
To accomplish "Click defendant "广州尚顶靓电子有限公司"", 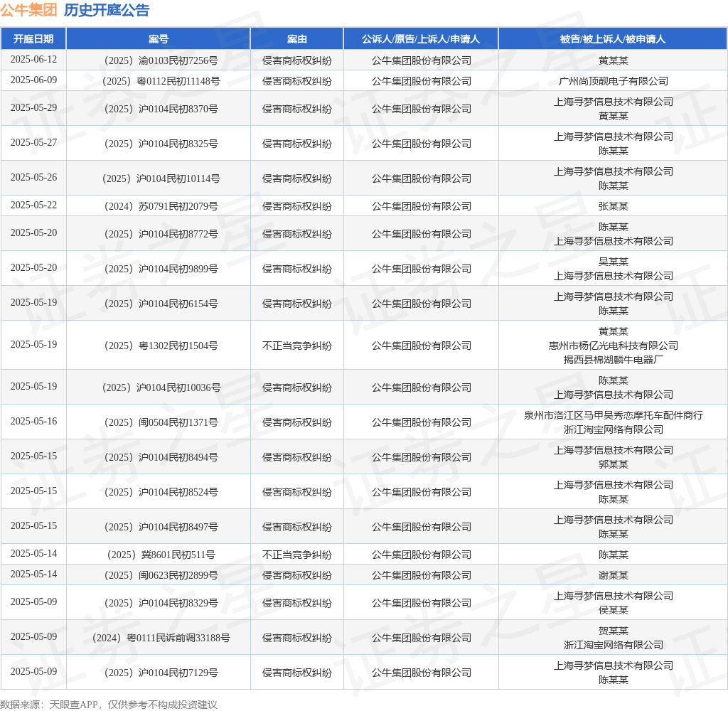I will (614, 81).
